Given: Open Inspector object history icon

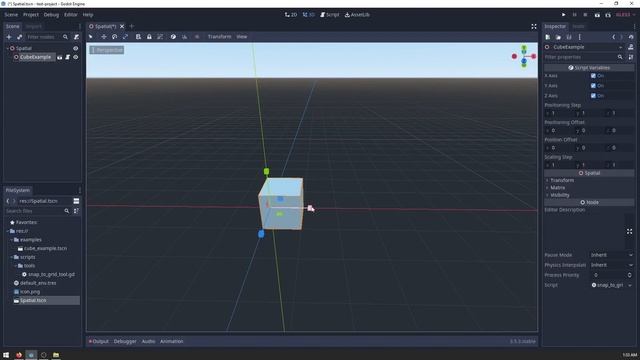Looking at the screenshot, I should (631, 37).
